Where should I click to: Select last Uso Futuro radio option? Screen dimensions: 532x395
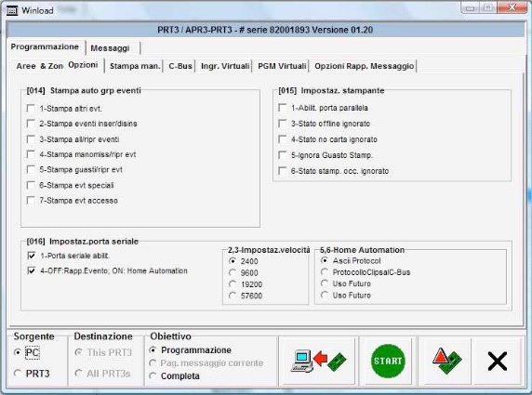point(325,295)
